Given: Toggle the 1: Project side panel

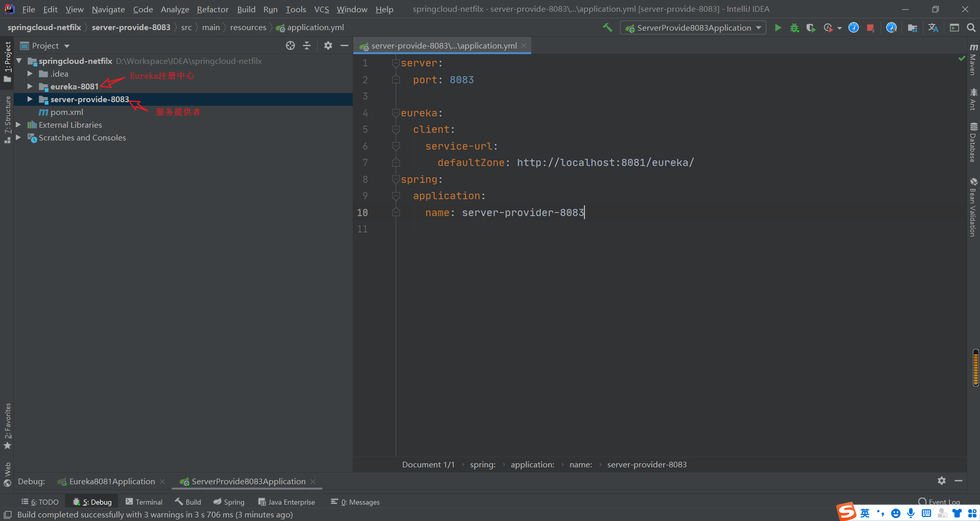Looking at the screenshot, I should tap(7, 61).
